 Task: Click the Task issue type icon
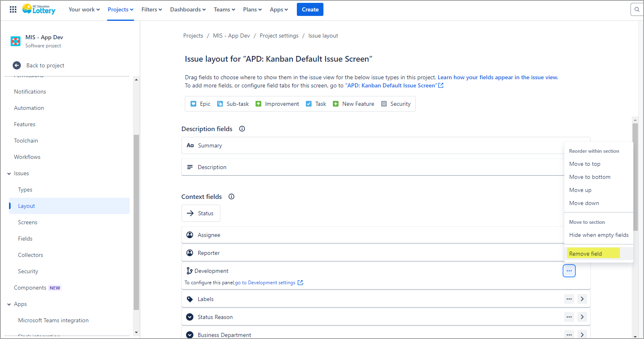tap(309, 104)
